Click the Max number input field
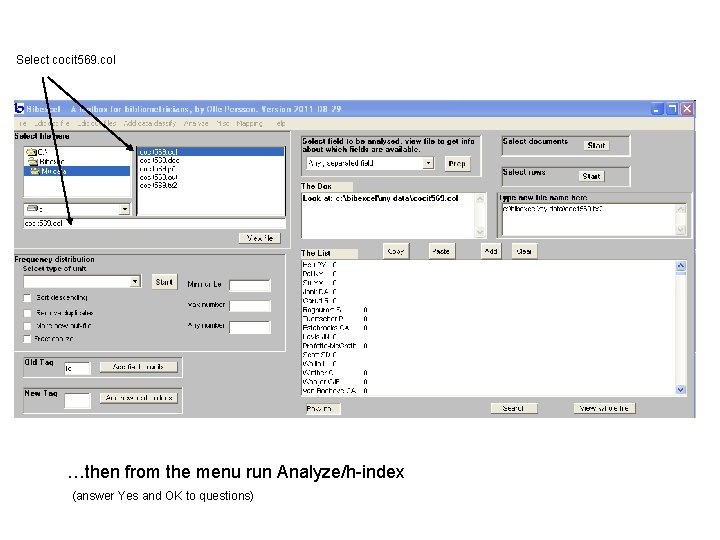 tap(250, 306)
